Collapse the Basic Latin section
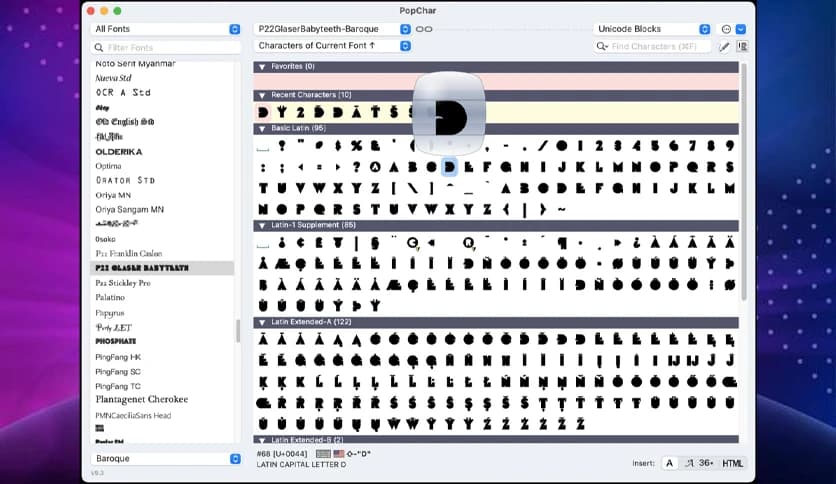The height and width of the screenshot is (484, 836). [262, 128]
